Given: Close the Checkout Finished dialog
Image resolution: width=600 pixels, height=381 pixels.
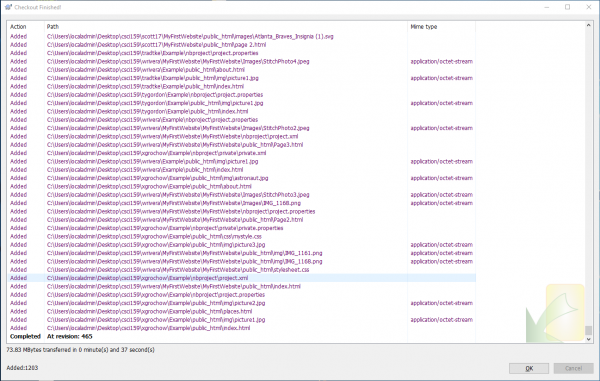Looking at the screenshot, I should click(x=589, y=7).
